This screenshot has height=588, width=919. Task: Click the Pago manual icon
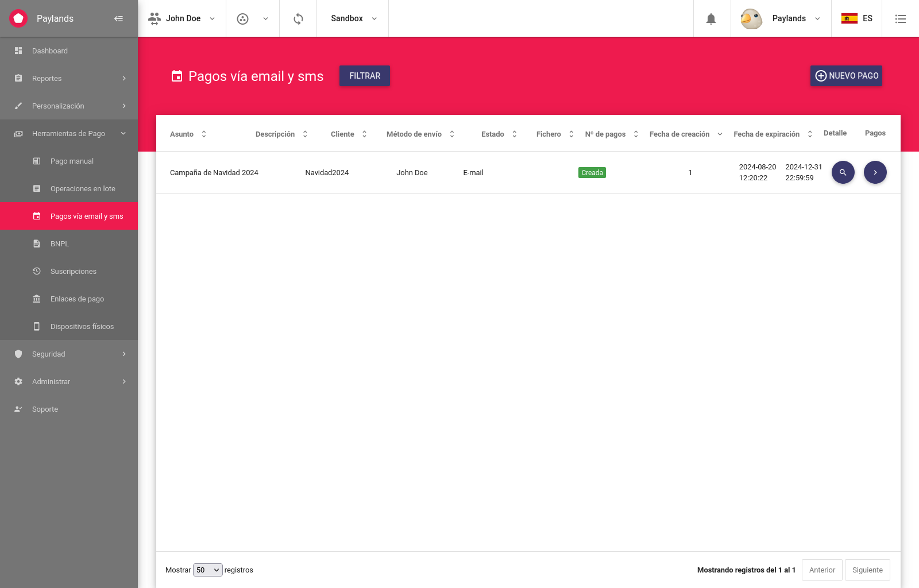(x=37, y=161)
